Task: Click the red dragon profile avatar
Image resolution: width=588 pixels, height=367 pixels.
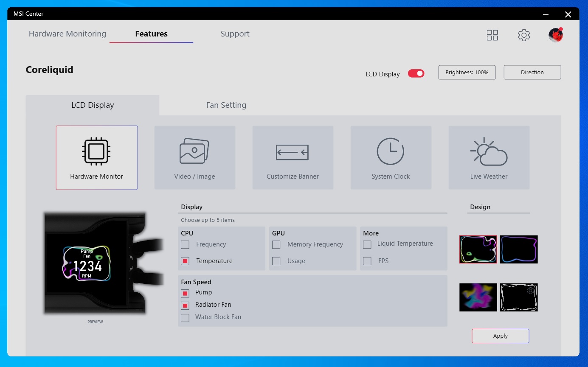Action: pyautogui.click(x=555, y=35)
